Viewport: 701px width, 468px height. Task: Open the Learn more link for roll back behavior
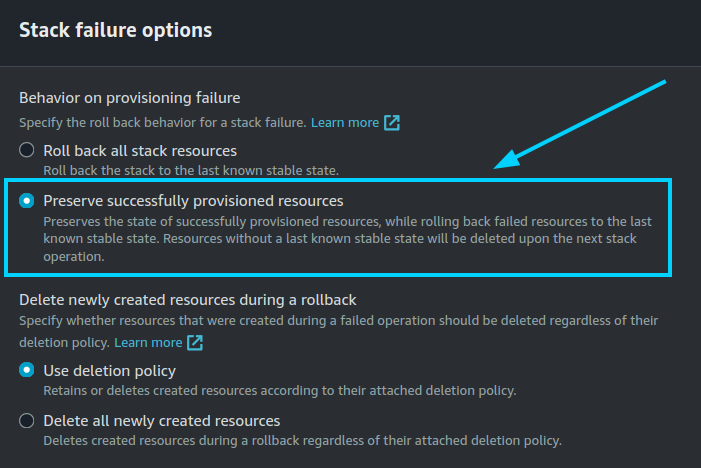[344, 123]
